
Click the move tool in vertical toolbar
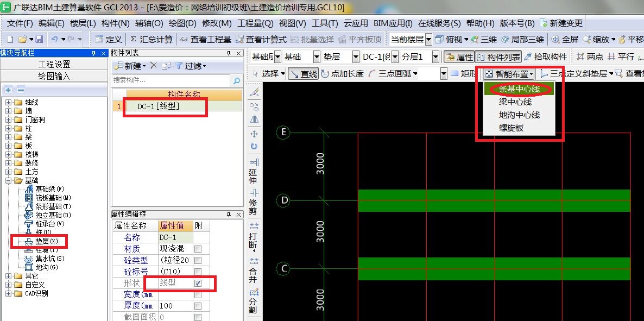(254, 134)
